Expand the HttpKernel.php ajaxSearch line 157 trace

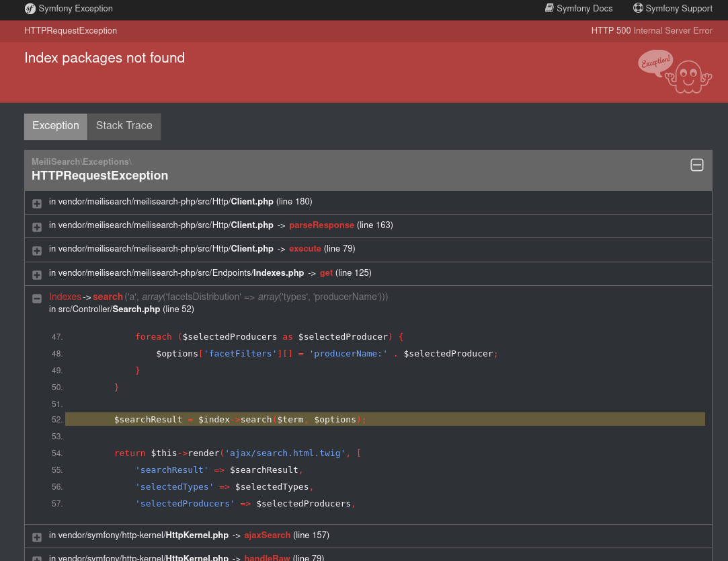pyautogui.click(x=37, y=537)
